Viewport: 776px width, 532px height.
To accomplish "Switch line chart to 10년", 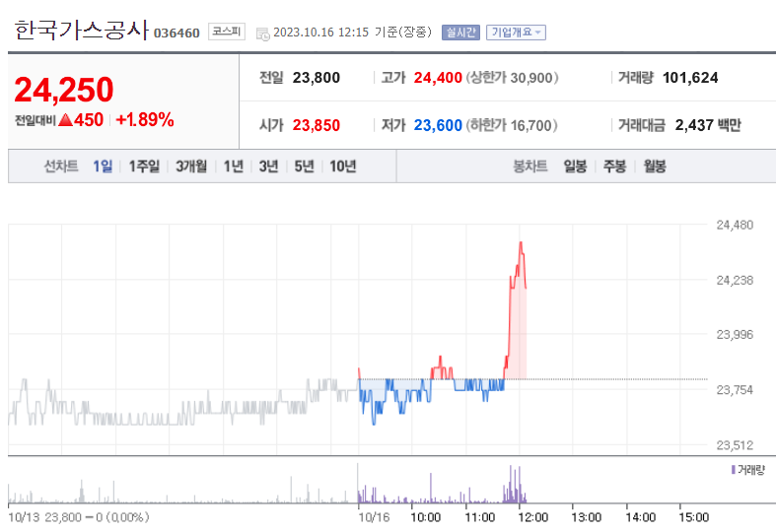I will 343,166.
